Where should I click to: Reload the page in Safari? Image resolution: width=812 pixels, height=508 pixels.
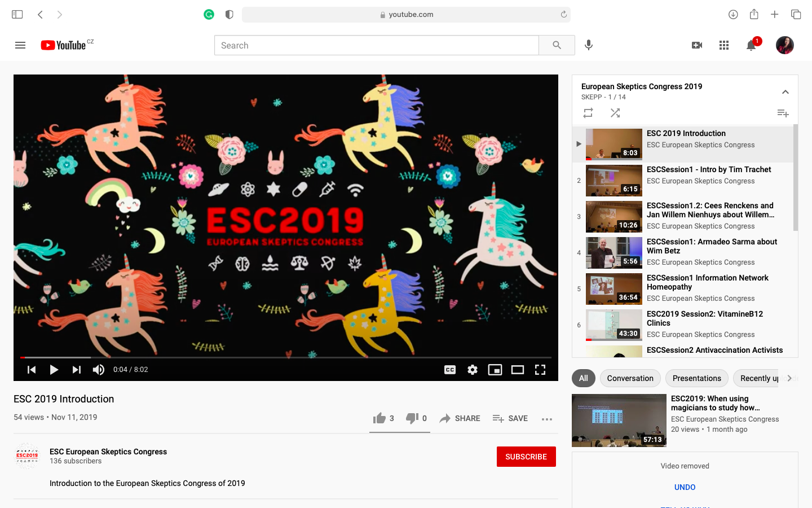pos(563,15)
